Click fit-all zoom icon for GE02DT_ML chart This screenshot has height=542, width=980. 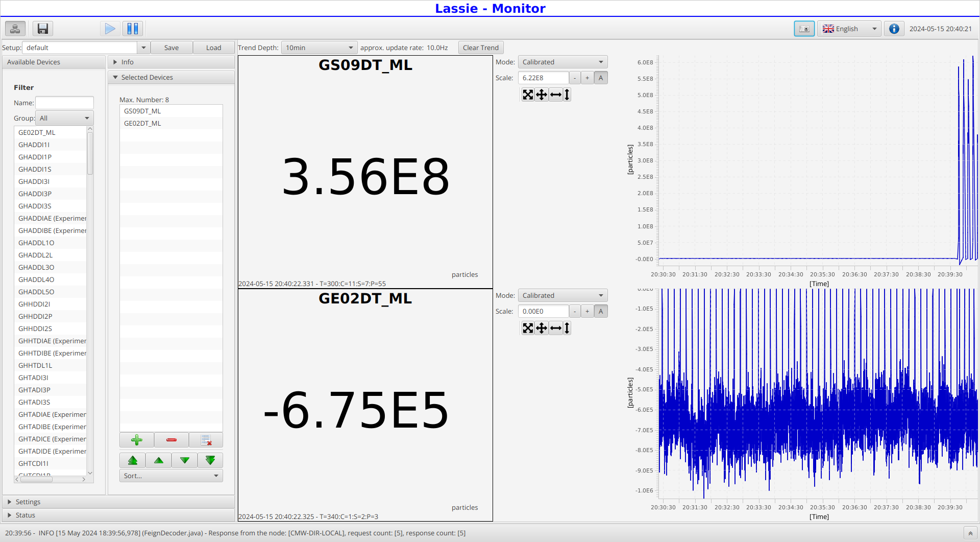[x=528, y=328]
